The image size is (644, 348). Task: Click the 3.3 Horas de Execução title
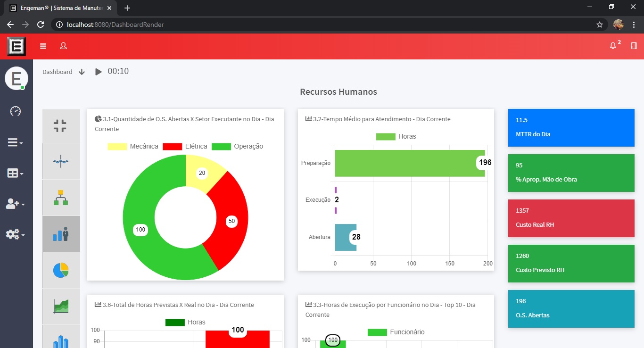coord(390,310)
